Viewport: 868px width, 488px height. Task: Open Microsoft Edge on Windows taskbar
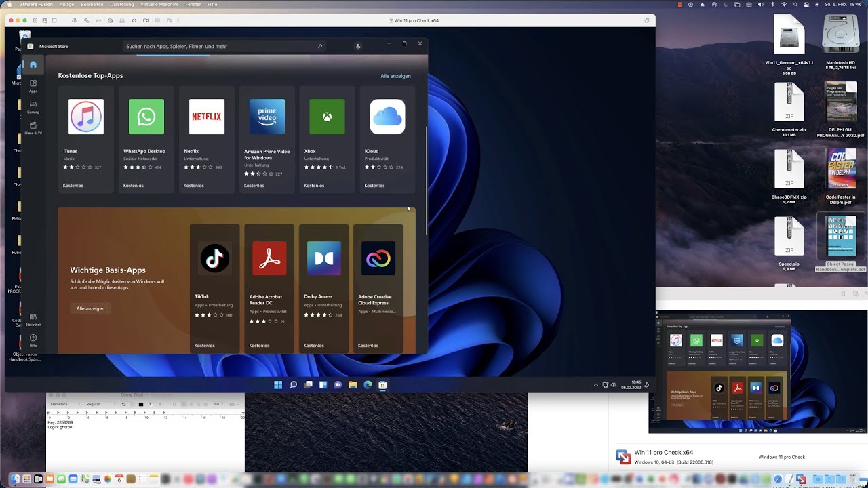coord(368,385)
